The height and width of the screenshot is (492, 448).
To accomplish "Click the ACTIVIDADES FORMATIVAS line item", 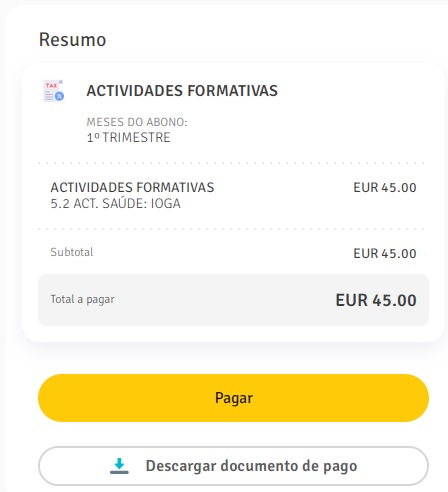I will pyautogui.click(x=132, y=187).
